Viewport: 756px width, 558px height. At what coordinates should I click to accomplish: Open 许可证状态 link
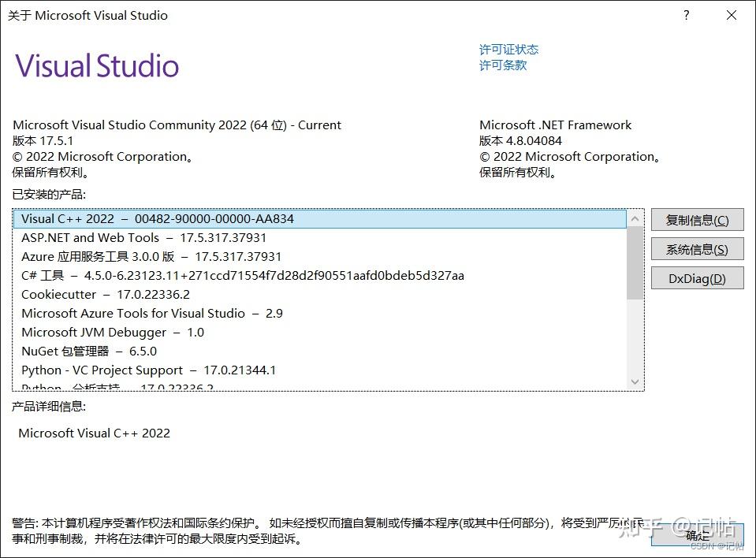[509, 49]
